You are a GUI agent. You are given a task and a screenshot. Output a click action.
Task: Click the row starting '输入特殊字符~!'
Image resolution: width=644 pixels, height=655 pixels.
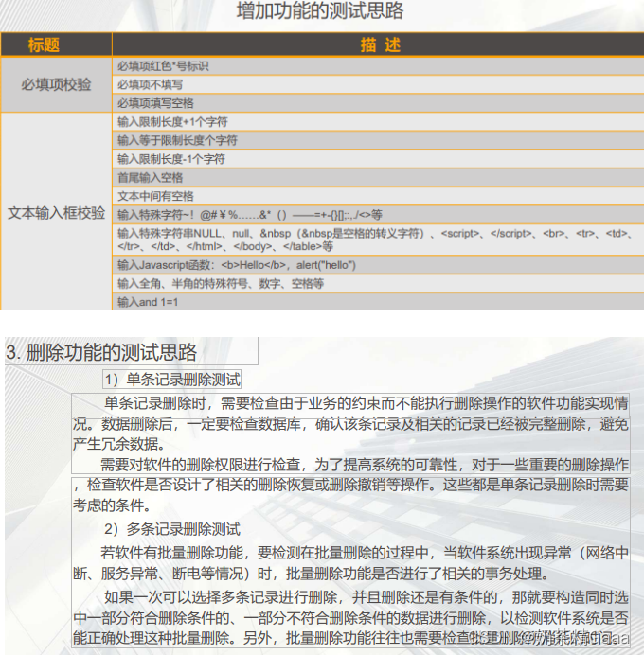(379, 215)
